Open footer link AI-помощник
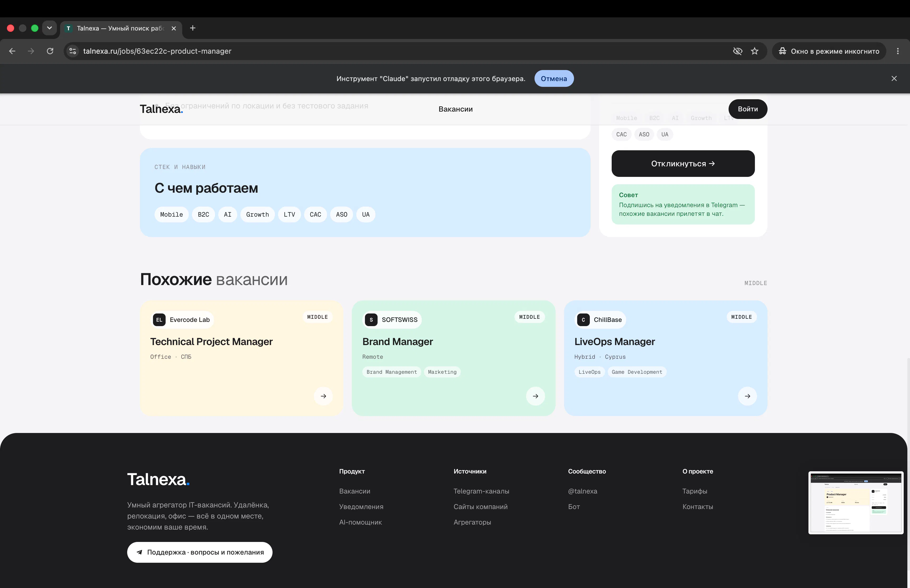This screenshot has height=588, width=910. [x=360, y=522]
